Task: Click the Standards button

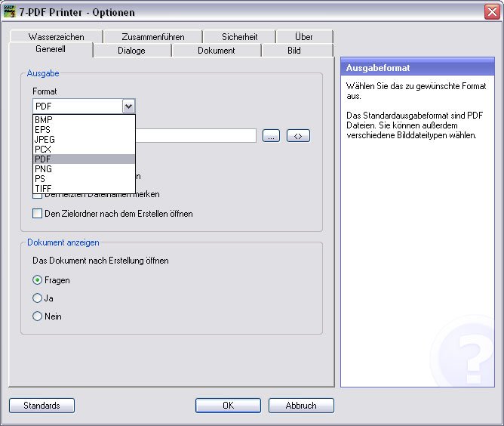Action: (x=41, y=406)
